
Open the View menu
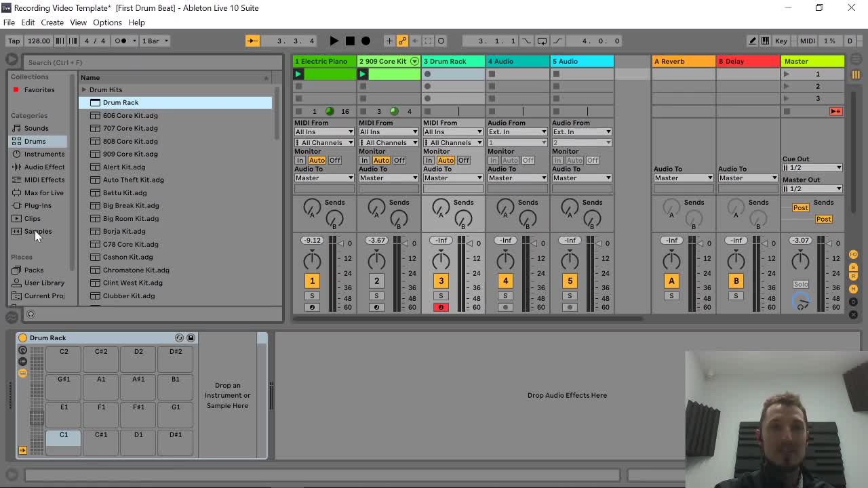78,22
